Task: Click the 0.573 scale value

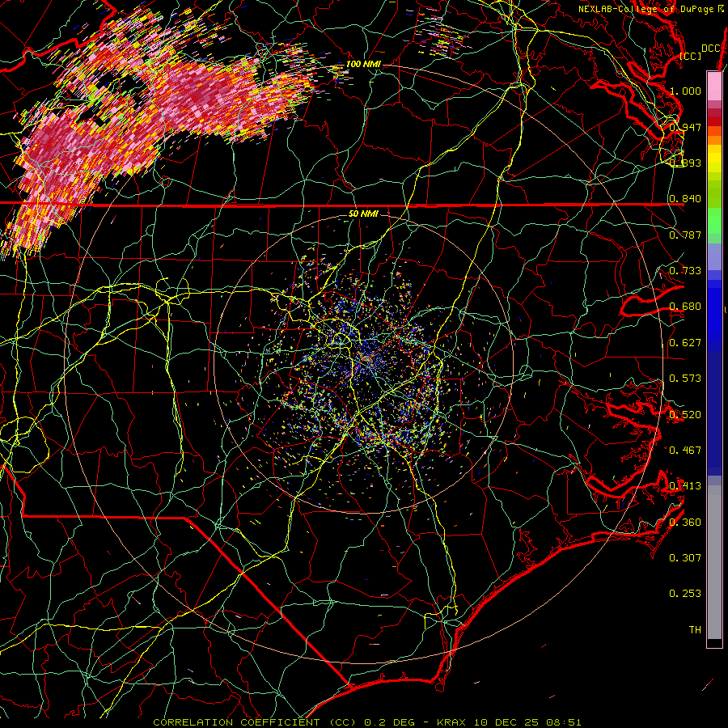Action: click(685, 379)
